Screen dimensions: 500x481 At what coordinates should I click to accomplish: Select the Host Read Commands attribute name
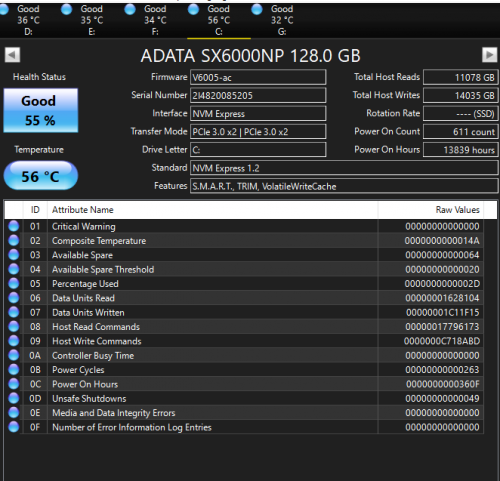tap(96, 327)
